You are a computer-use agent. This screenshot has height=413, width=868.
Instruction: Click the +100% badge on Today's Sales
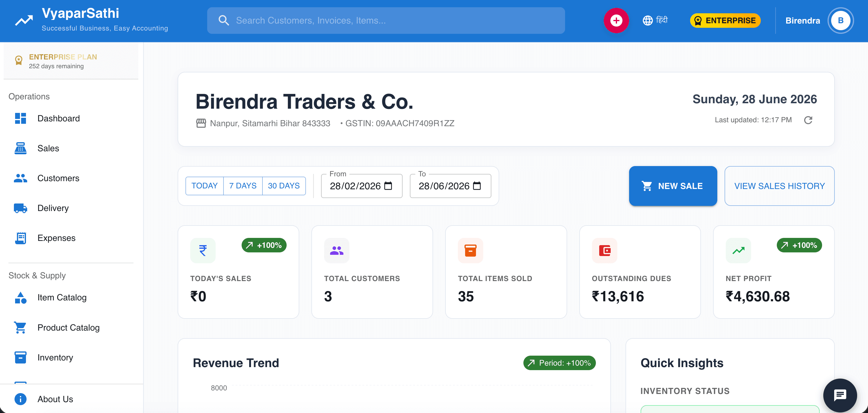click(264, 245)
